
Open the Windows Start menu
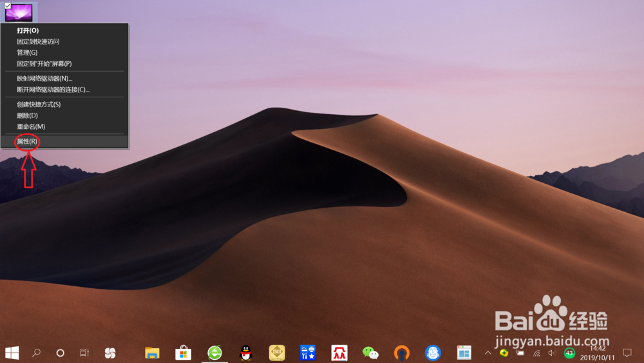pos(12,353)
